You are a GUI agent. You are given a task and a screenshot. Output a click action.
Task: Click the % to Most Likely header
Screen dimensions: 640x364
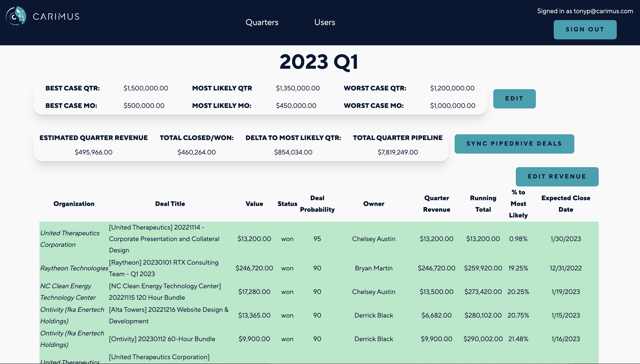click(x=518, y=204)
